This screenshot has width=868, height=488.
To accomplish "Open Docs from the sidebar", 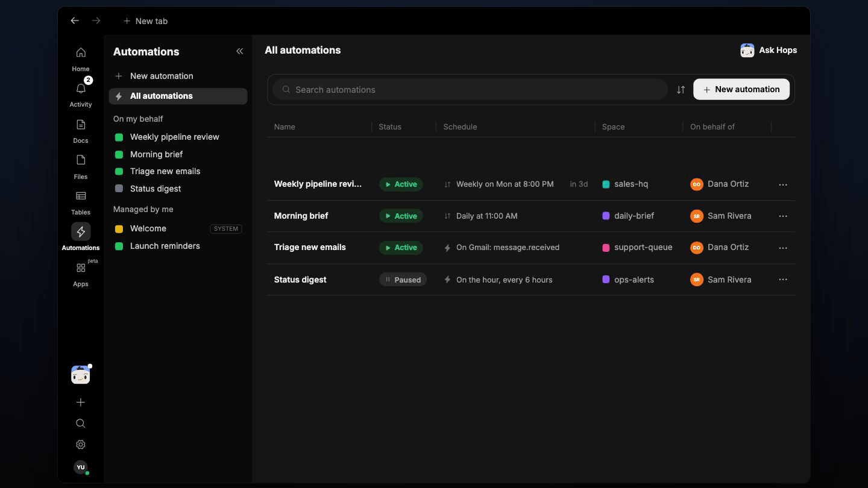I will [x=81, y=131].
